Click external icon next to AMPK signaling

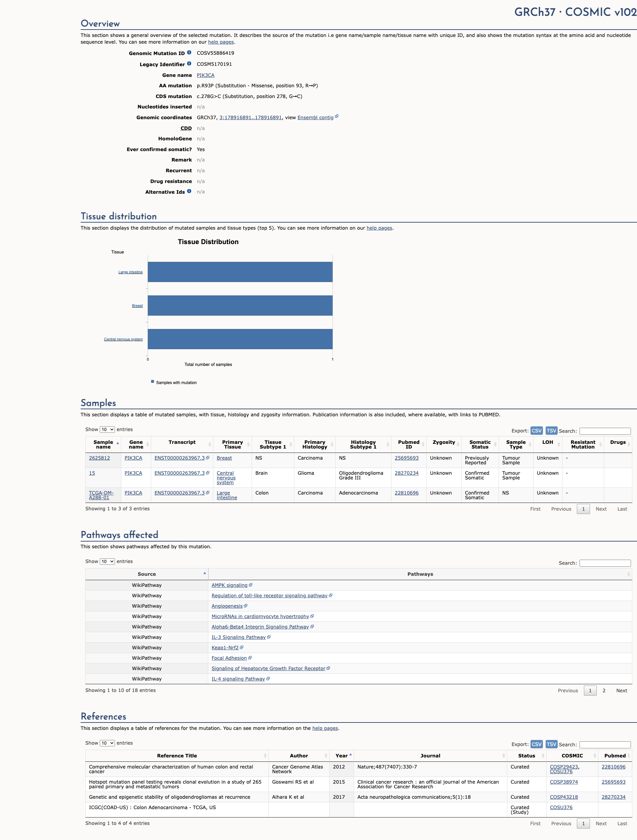click(251, 585)
